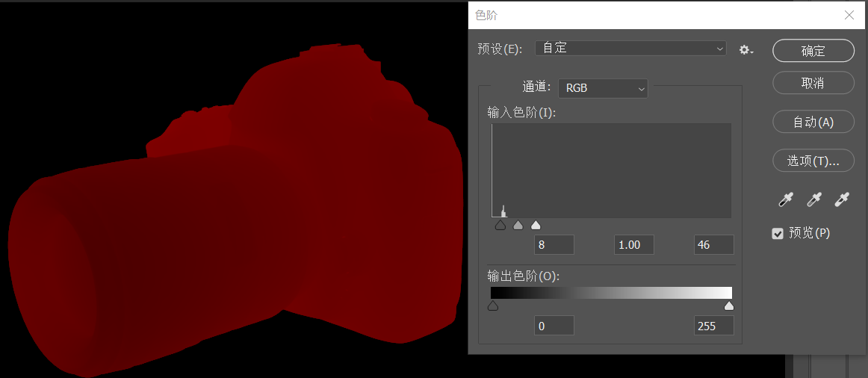This screenshot has width=868, height=378.
Task: Click the input midtone gray slider handle
Action: tap(518, 225)
